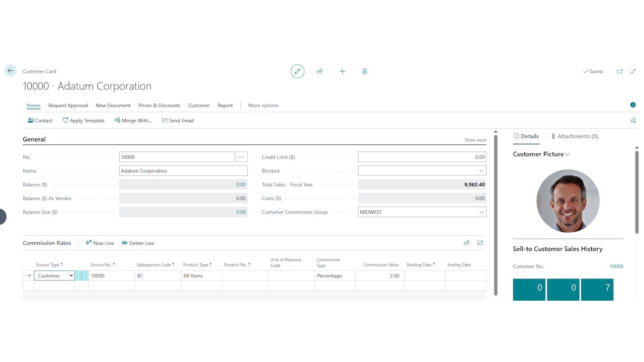Click the pencil edit icon

pyautogui.click(x=297, y=71)
